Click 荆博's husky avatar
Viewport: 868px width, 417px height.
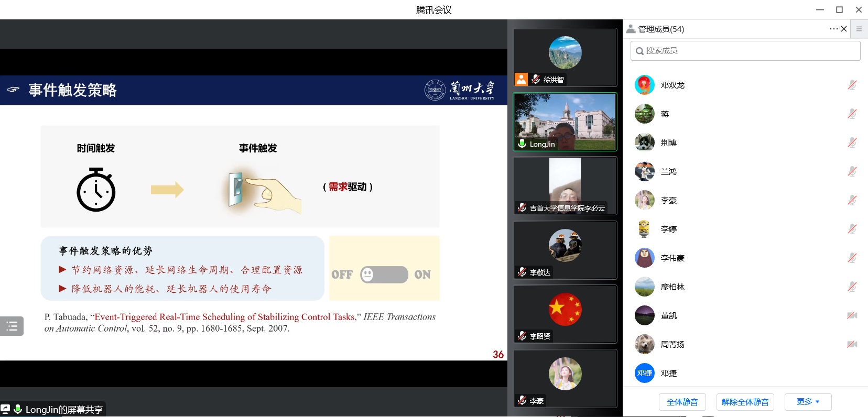(x=645, y=142)
